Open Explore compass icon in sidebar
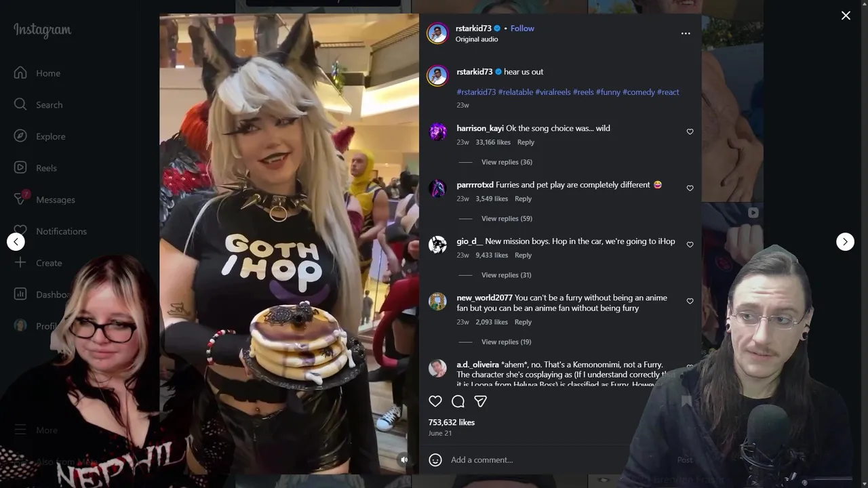 point(20,136)
